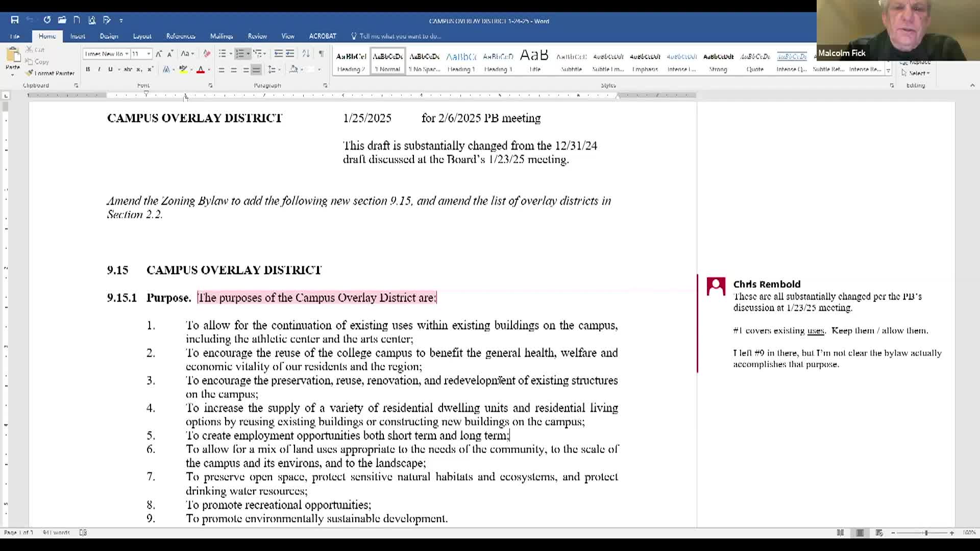Toggle show paragraph marks
The image size is (980, 551).
(x=321, y=54)
